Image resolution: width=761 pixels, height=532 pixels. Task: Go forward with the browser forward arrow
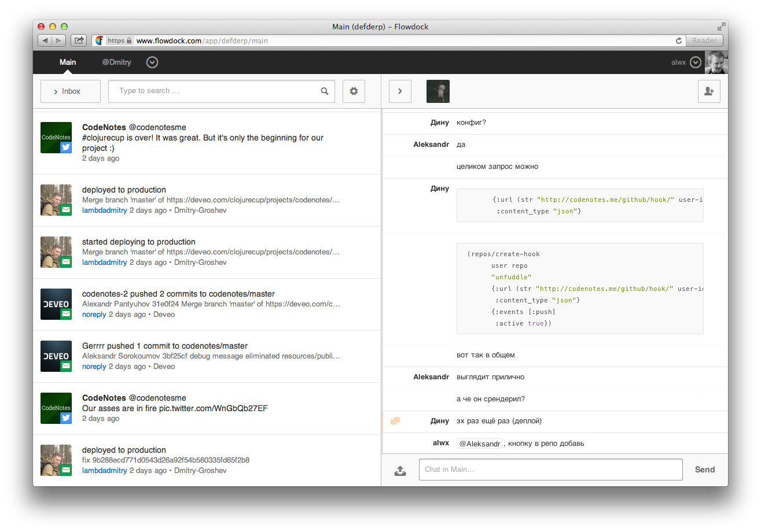pyautogui.click(x=59, y=40)
